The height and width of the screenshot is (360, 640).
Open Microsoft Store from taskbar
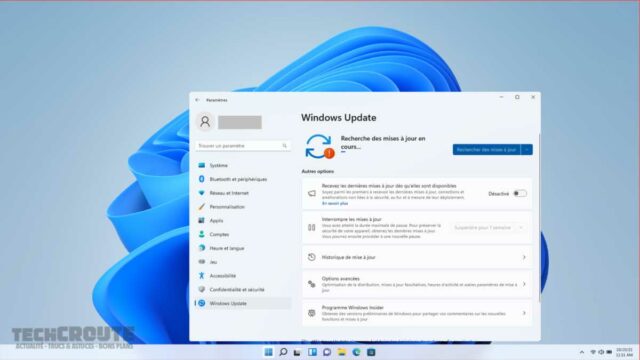pos(371,352)
